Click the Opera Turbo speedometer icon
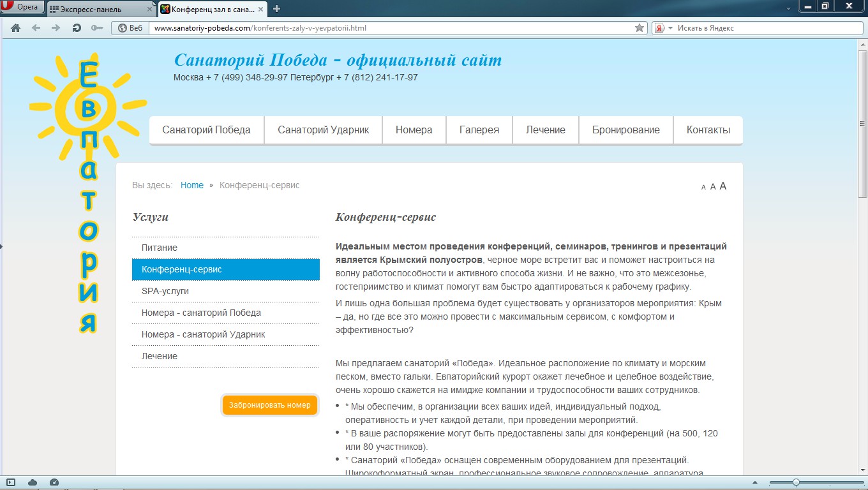The image size is (868, 490). (54, 482)
